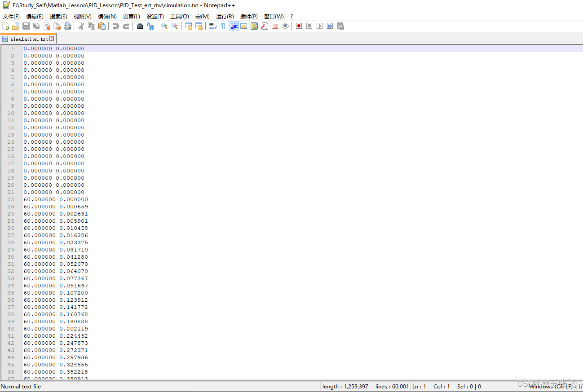Open the 设置(T) menu
This screenshot has width=583, height=392.
click(155, 17)
